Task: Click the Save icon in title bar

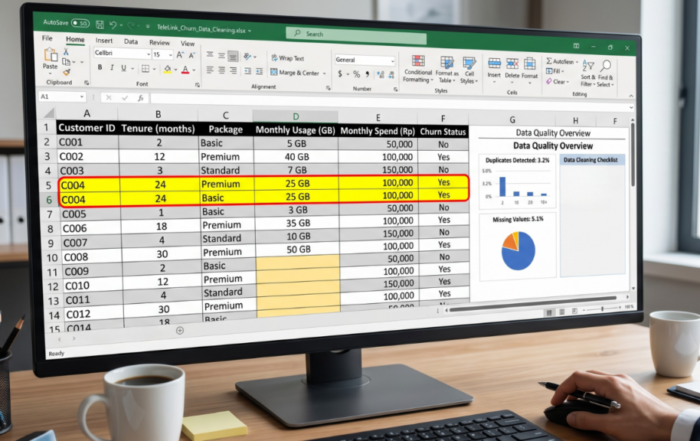Action: [100, 24]
